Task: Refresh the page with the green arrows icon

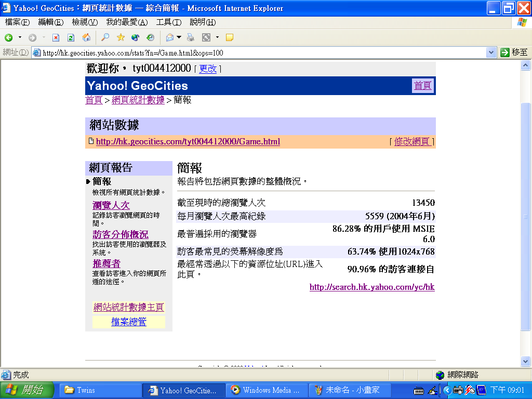Action: pos(71,37)
